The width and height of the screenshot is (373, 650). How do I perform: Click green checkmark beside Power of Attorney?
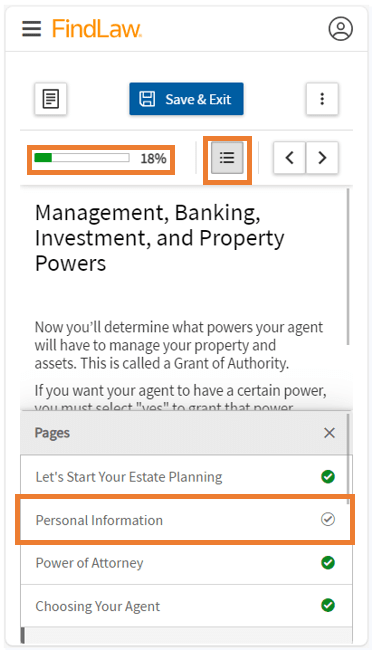[x=328, y=563]
